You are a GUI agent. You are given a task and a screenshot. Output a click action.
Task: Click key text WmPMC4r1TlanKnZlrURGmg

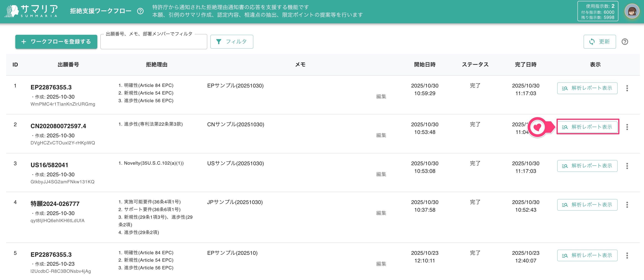coord(63,104)
